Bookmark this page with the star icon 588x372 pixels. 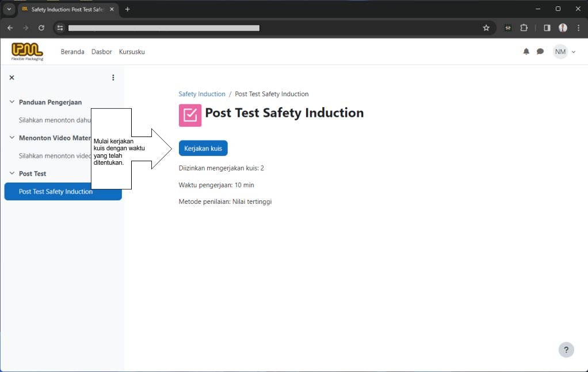click(x=486, y=28)
